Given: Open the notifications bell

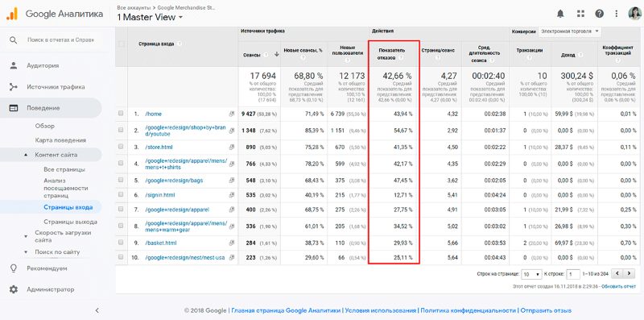Looking at the screenshot, I should [560, 14].
